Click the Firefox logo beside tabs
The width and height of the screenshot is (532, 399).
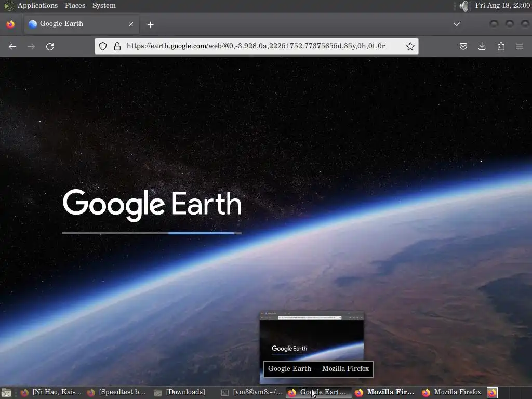click(x=10, y=24)
